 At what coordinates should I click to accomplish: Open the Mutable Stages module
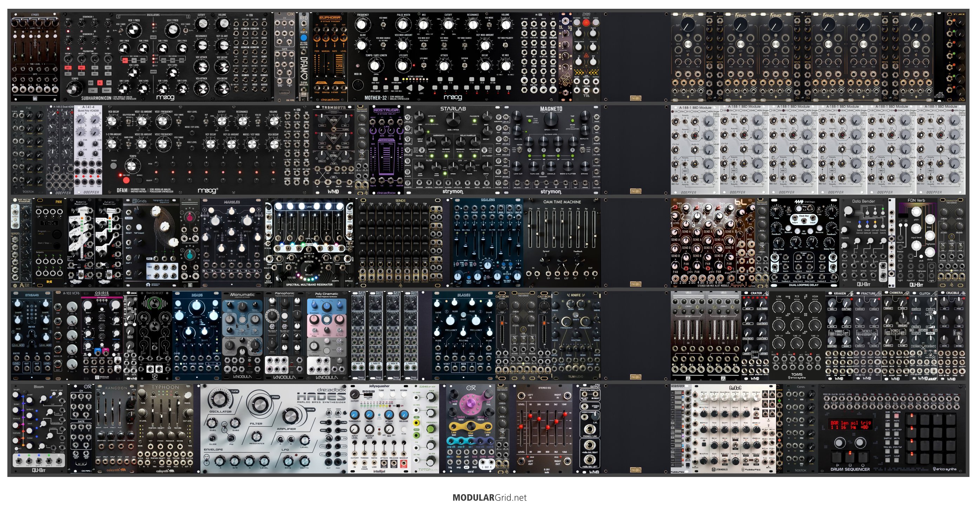35,57
